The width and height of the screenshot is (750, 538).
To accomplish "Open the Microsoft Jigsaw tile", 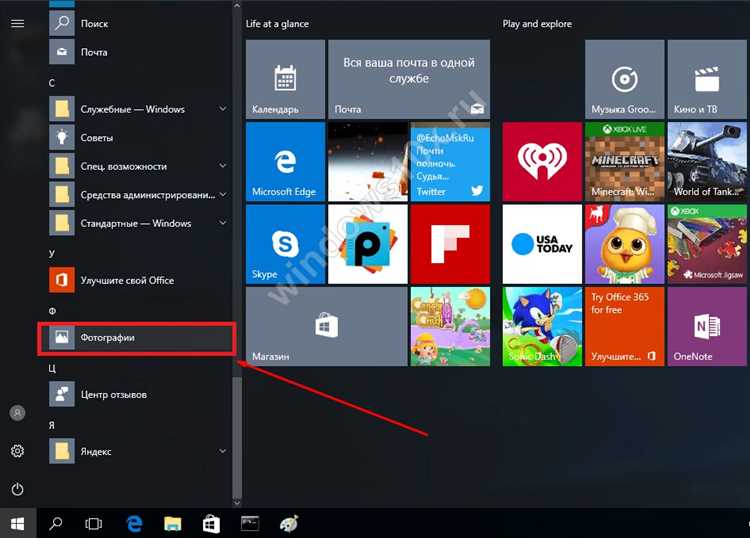I will pyautogui.click(x=707, y=244).
